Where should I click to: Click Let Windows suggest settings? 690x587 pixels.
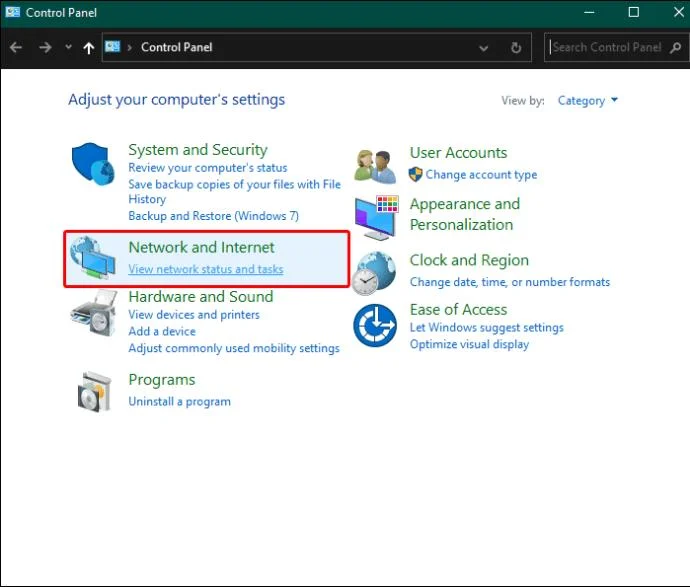(486, 327)
